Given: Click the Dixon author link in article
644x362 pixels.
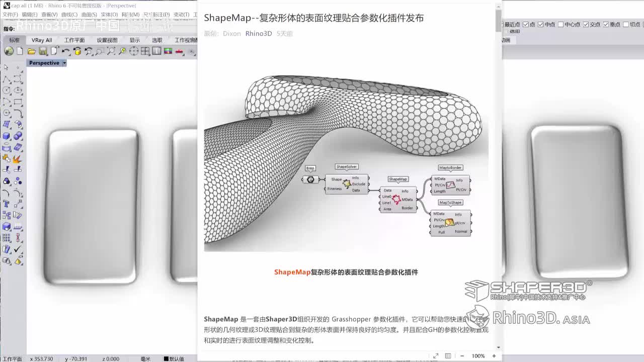Looking at the screenshot, I should pos(232,34).
